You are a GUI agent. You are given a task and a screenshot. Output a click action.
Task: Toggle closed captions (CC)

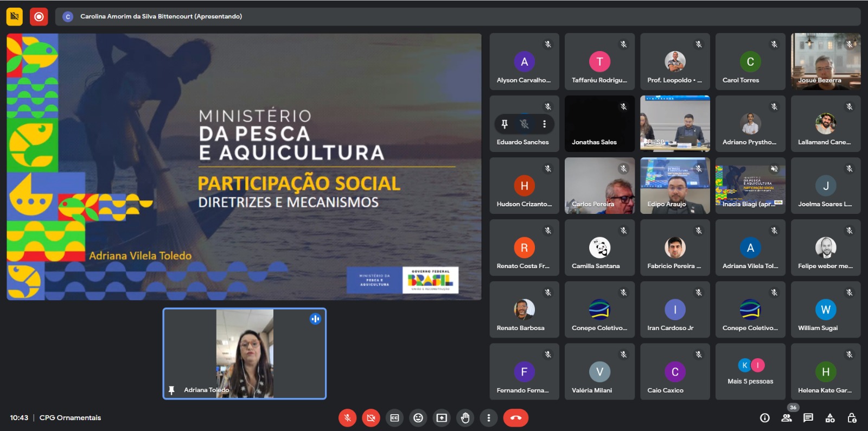394,417
